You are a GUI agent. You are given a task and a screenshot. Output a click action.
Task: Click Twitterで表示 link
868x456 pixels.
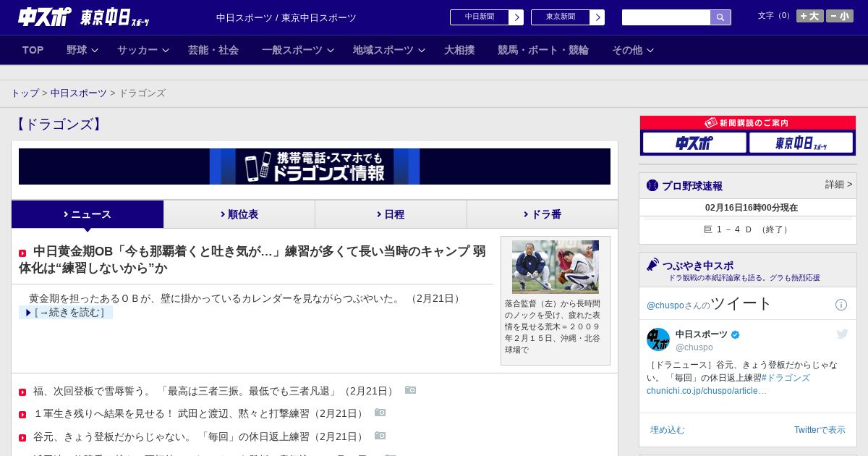coord(820,430)
